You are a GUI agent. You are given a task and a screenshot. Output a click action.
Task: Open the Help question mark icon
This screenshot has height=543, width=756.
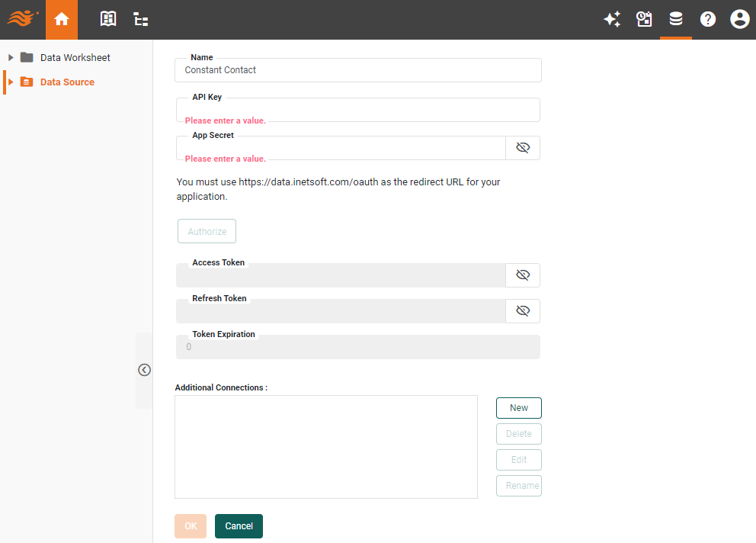[708, 19]
